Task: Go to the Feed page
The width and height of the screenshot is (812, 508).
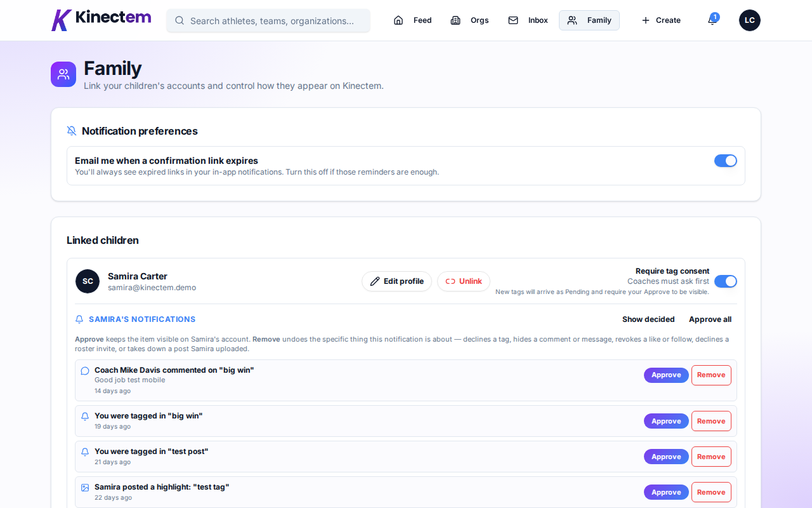Action: point(412,20)
